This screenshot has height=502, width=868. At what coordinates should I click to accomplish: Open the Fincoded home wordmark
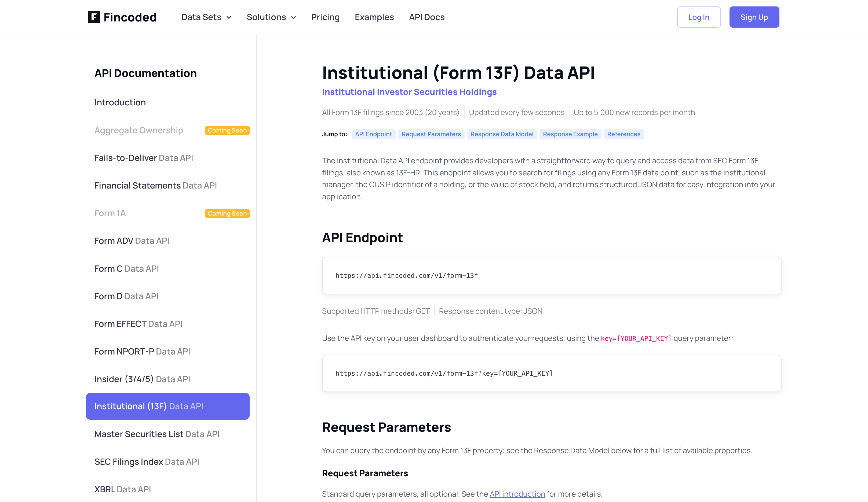[x=130, y=17]
